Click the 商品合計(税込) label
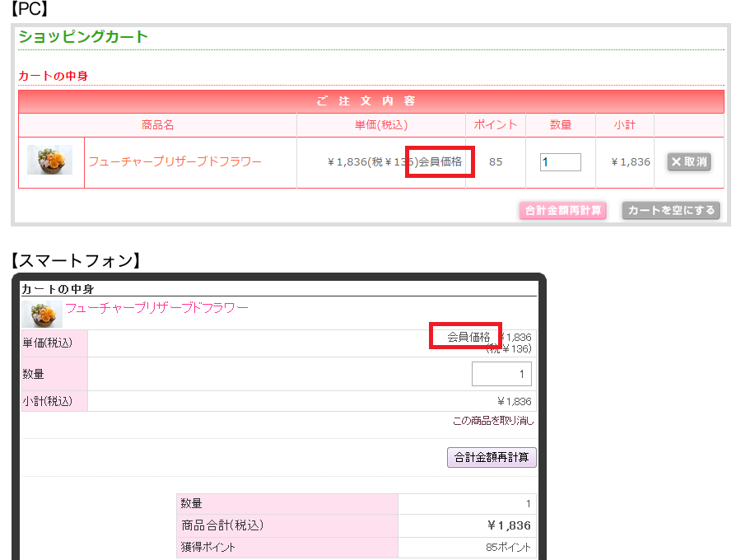 222,525
